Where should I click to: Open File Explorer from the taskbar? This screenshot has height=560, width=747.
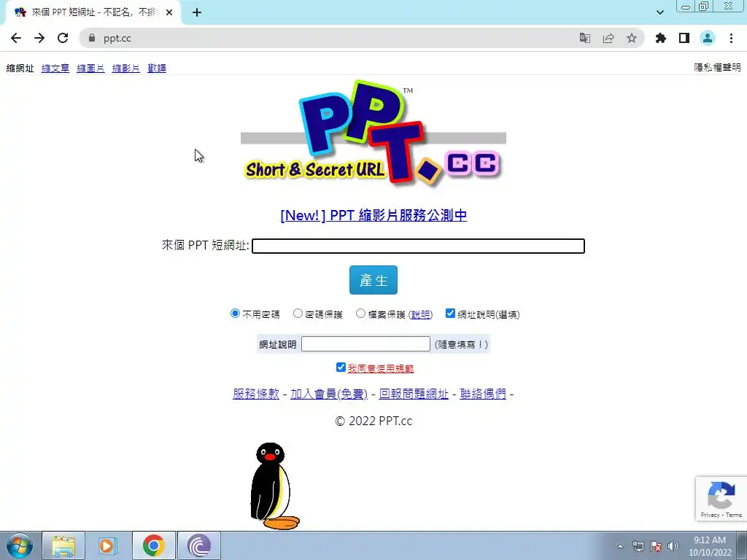click(63, 545)
